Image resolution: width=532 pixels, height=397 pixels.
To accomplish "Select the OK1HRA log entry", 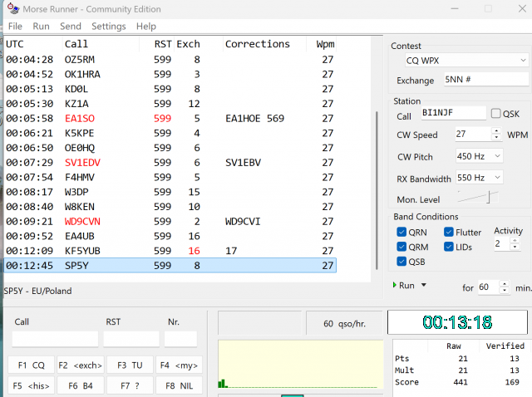I will [x=170, y=74].
